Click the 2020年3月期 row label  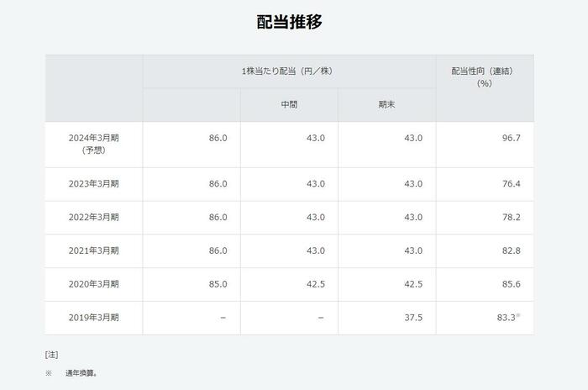[x=93, y=285]
